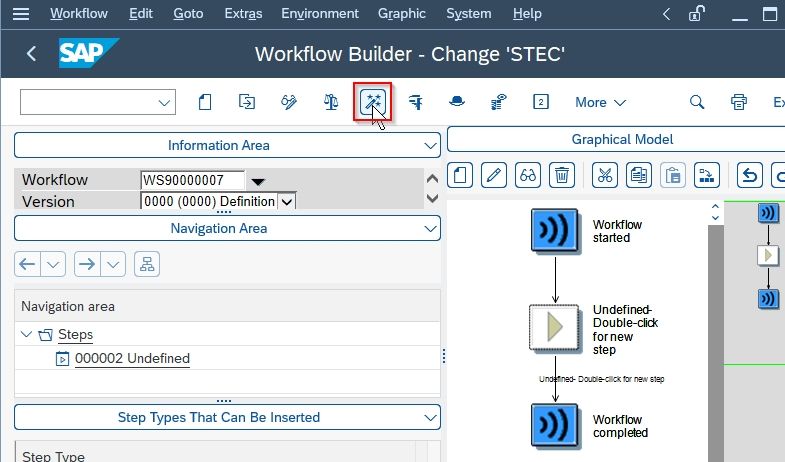The image size is (785, 462).
Task: Open the Version Definition dropdown
Action: (286, 202)
